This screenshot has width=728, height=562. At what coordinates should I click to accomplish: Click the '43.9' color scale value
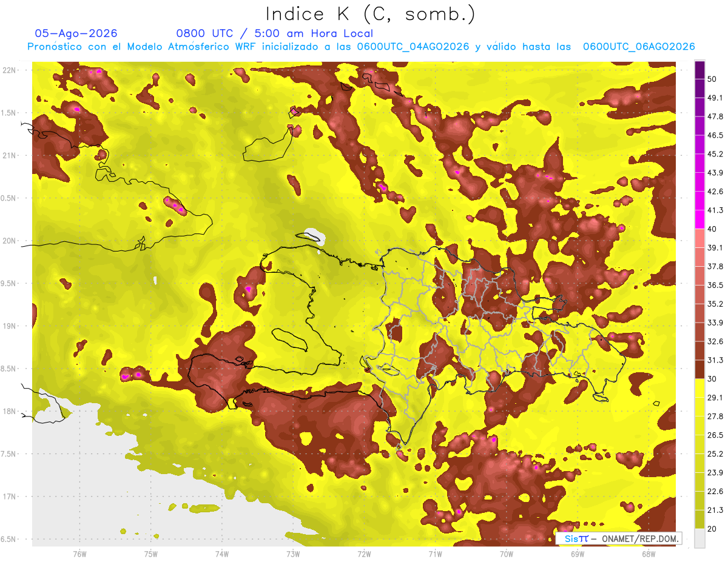[715, 173]
